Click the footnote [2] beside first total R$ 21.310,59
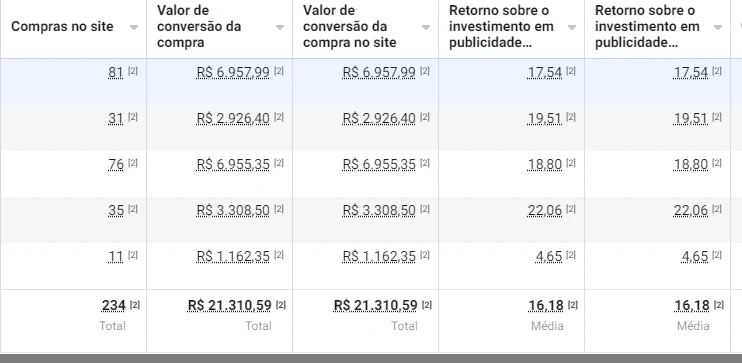 [x=281, y=305]
